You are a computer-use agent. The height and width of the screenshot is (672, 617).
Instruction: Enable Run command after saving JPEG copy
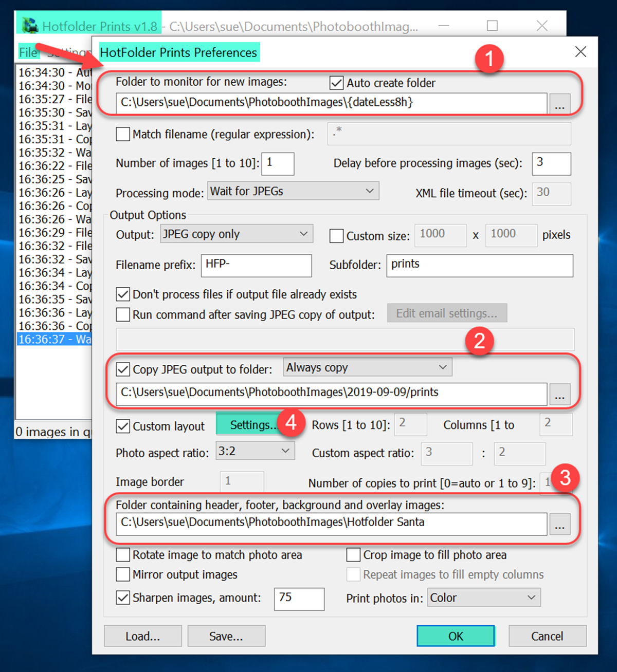[x=123, y=314]
